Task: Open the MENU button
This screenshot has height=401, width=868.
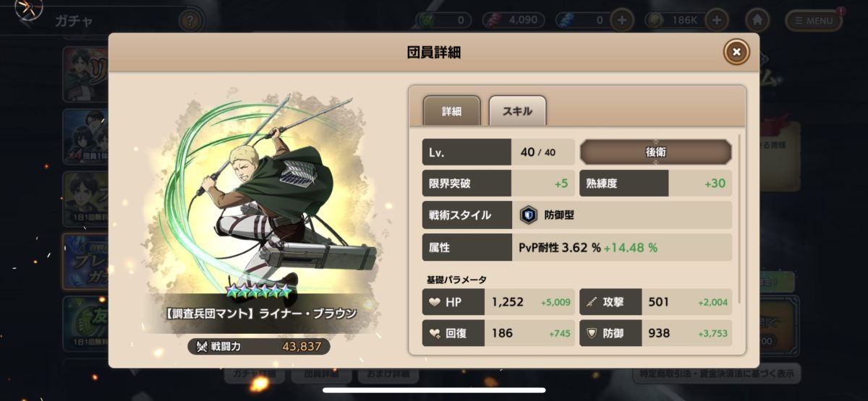Action: coord(814,20)
